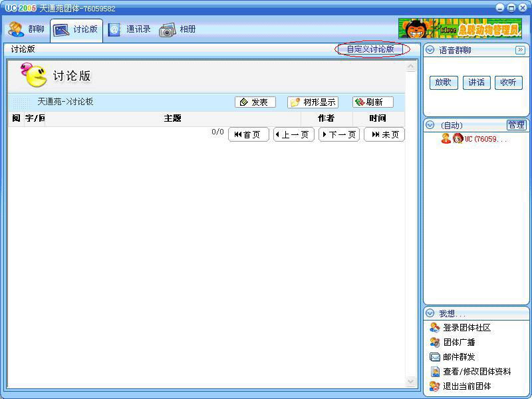Screen dimensions: 532x399
Task: Open 自定义讨论版 link
Action: click(370, 49)
